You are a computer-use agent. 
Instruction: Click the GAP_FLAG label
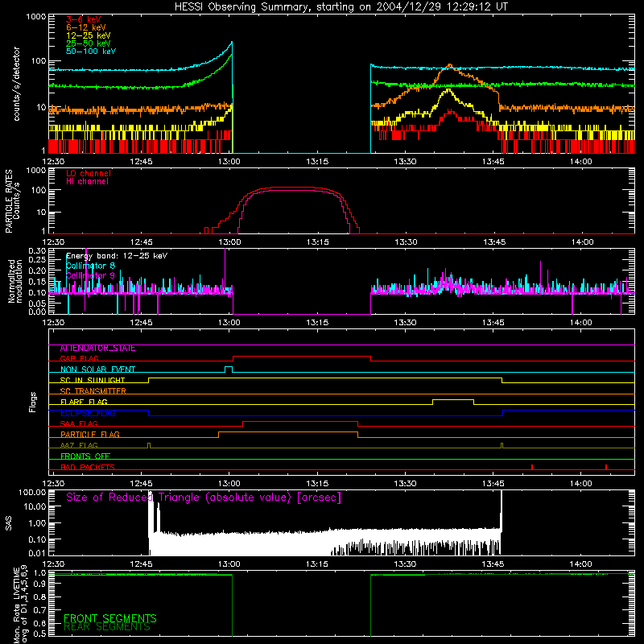coord(80,358)
